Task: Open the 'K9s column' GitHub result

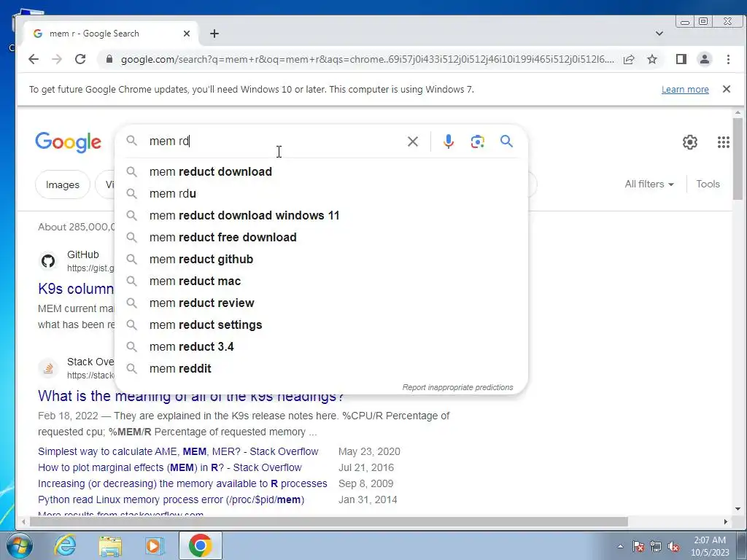Action: pyautogui.click(x=76, y=289)
